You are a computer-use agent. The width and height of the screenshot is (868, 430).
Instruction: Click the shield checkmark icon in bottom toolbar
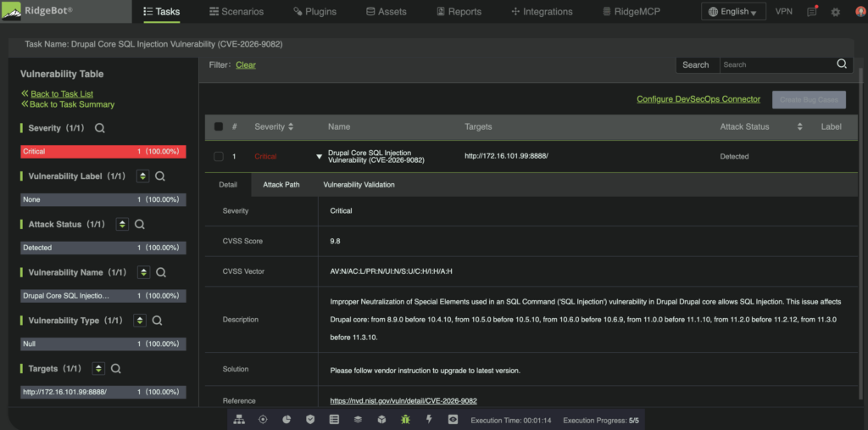pos(310,420)
